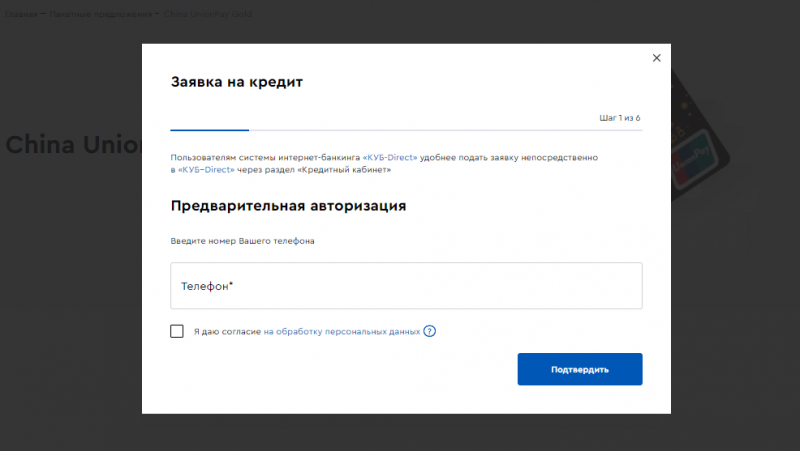Click the Главная breadcrumb behind the dialog
The height and width of the screenshot is (451, 800).
click(x=21, y=14)
